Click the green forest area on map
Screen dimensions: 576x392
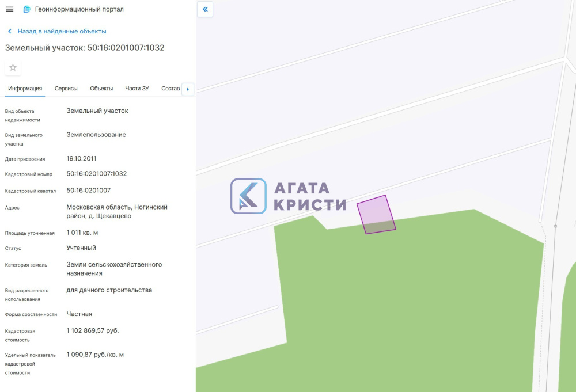pos(403,299)
